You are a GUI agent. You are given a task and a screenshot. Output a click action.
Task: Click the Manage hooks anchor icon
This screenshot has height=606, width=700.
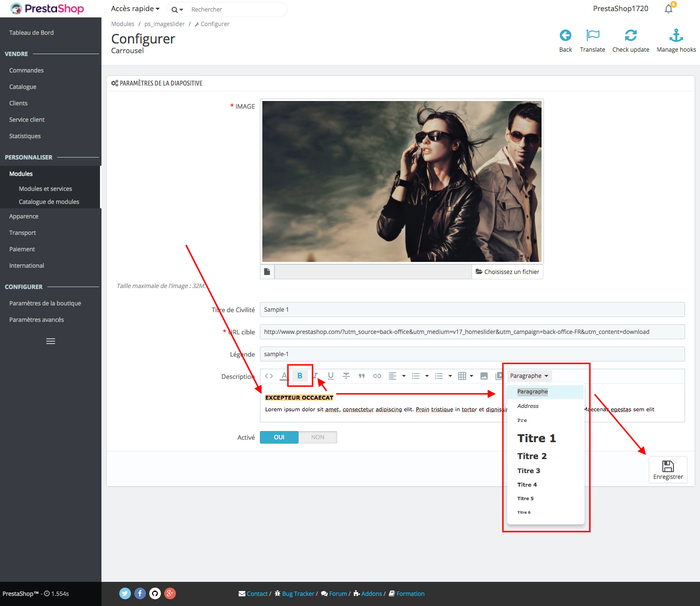[x=676, y=36]
